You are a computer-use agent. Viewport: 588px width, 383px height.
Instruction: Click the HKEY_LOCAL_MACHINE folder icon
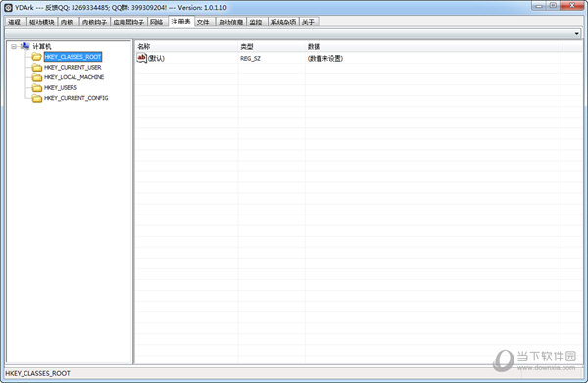click(x=37, y=77)
